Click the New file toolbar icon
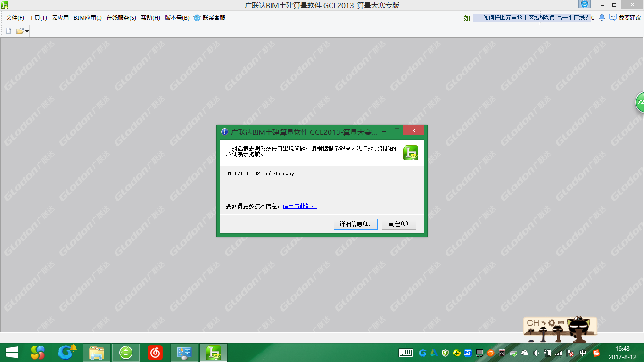Viewport: 644px width, 362px height. click(x=8, y=31)
